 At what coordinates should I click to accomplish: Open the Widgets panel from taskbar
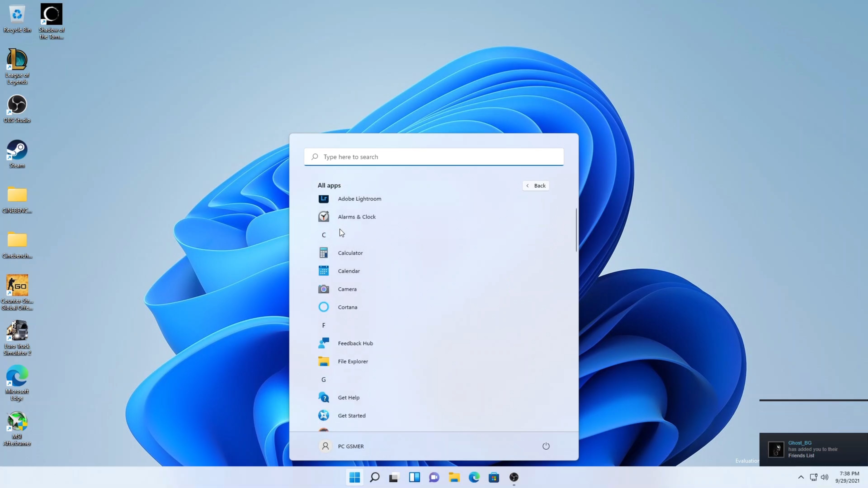(414, 477)
